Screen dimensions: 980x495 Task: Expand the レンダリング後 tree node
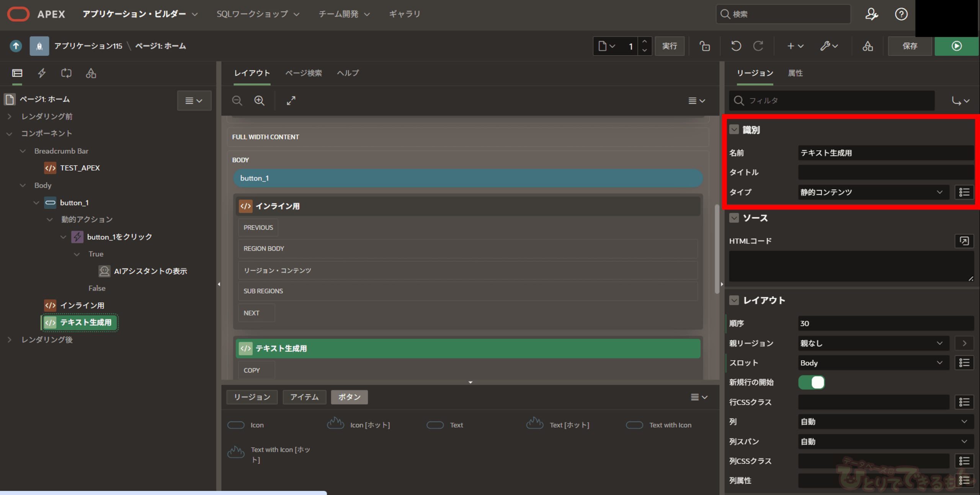[x=10, y=340]
